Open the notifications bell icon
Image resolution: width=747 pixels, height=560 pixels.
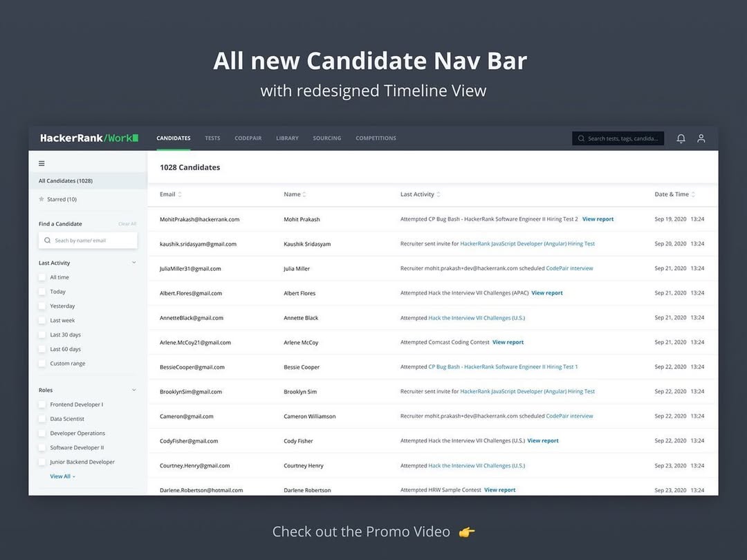tap(681, 138)
